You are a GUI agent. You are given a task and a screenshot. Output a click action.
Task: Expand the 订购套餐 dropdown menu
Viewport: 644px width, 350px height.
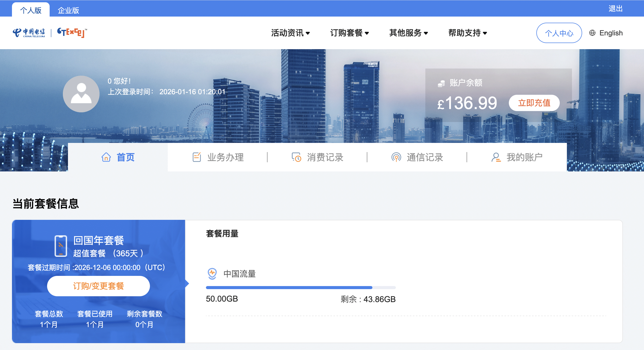tap(349, 33)
